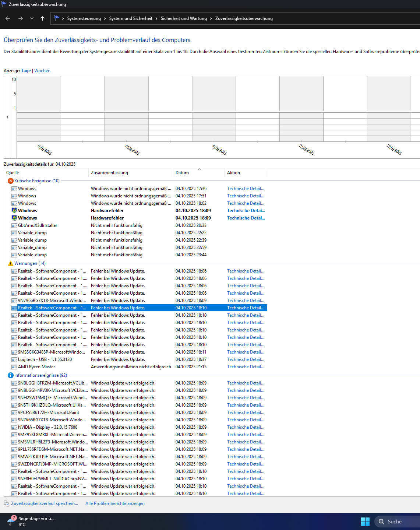Open the weather widget in the taskbar
The width and height of the screenshot is (420, 530).
point(31,521)
